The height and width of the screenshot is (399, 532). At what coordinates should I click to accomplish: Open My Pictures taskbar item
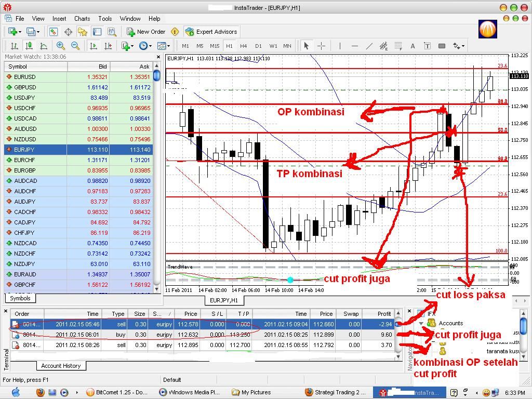click(251, 392)
